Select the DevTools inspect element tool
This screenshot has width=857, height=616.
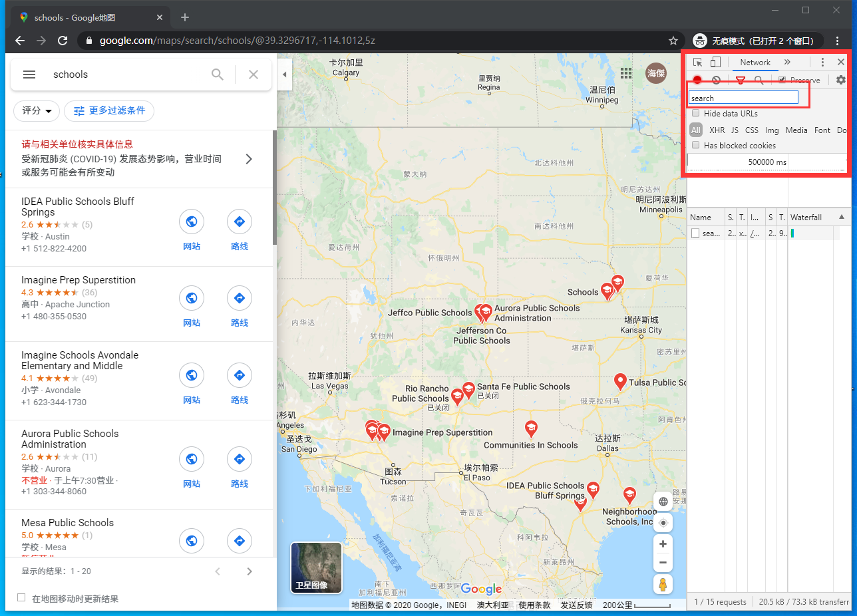click(x=697, y=63)
